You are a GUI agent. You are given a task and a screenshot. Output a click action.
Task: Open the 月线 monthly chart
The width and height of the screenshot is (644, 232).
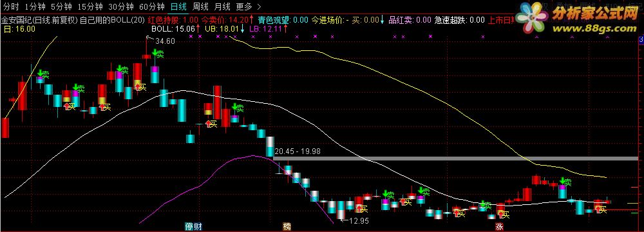[x=222, y=6]
